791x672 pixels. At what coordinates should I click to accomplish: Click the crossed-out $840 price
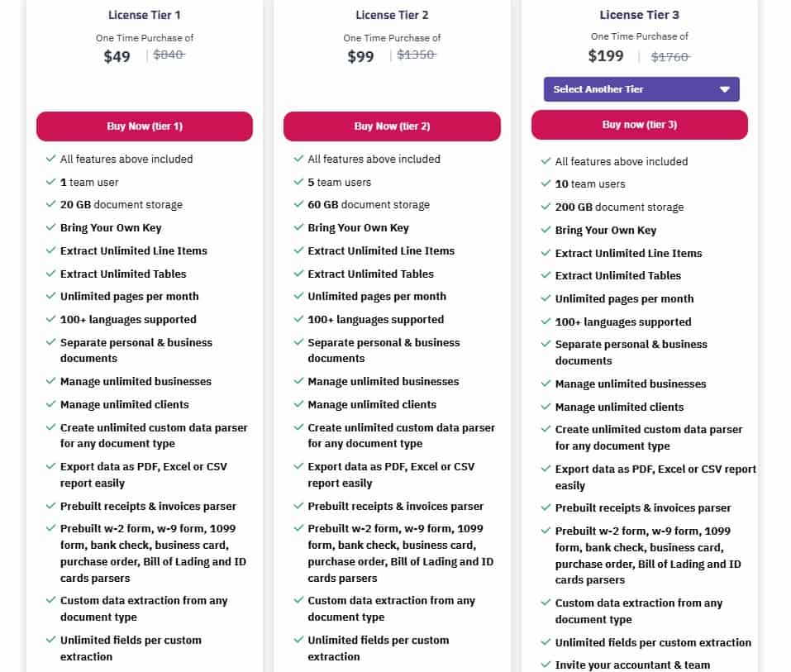tap(168, 55)
